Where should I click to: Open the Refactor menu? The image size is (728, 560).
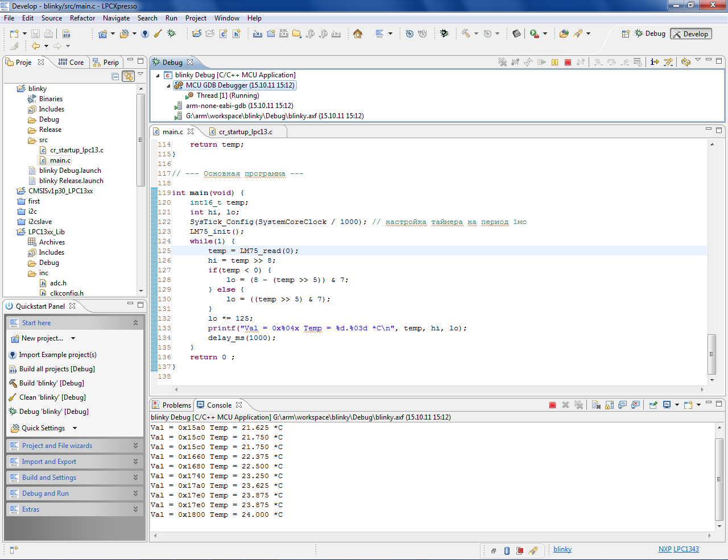point(82,18)
